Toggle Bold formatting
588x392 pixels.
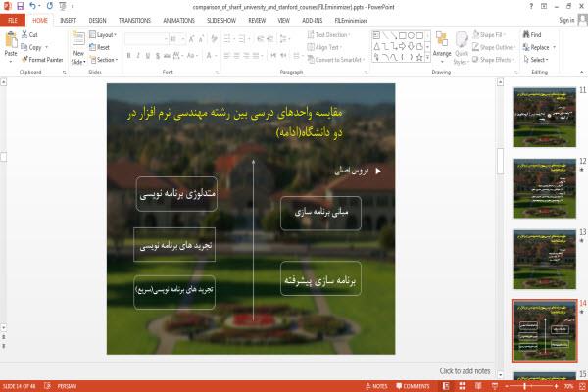pos(128,56)
